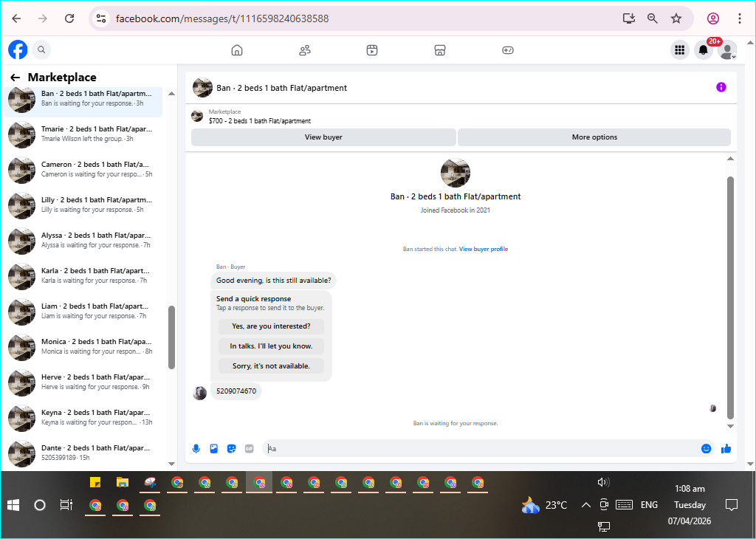Open the Friends icon in top navigation
The width and height of the screenshot is (756, 539).
(305, 50)
